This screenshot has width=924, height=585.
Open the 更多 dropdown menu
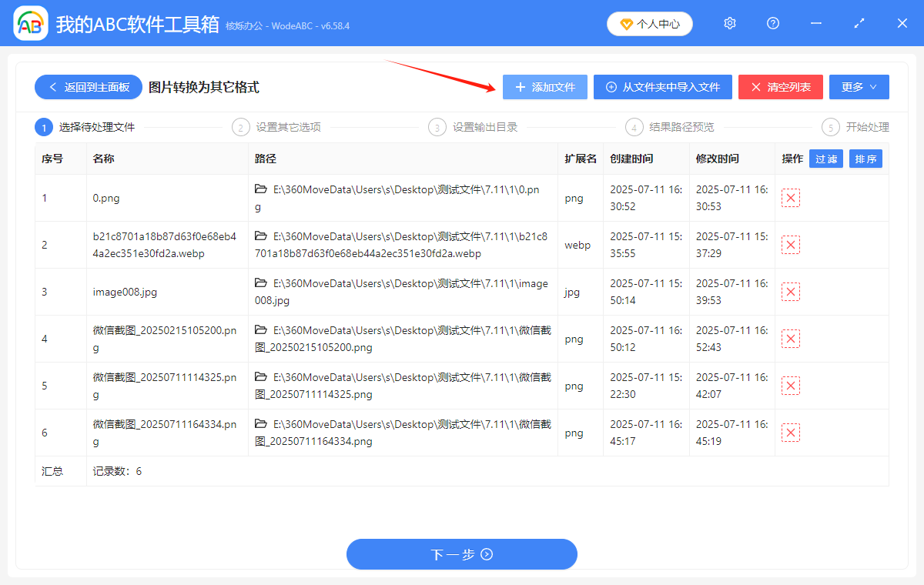pyautogui.click(x=859, y=87)
